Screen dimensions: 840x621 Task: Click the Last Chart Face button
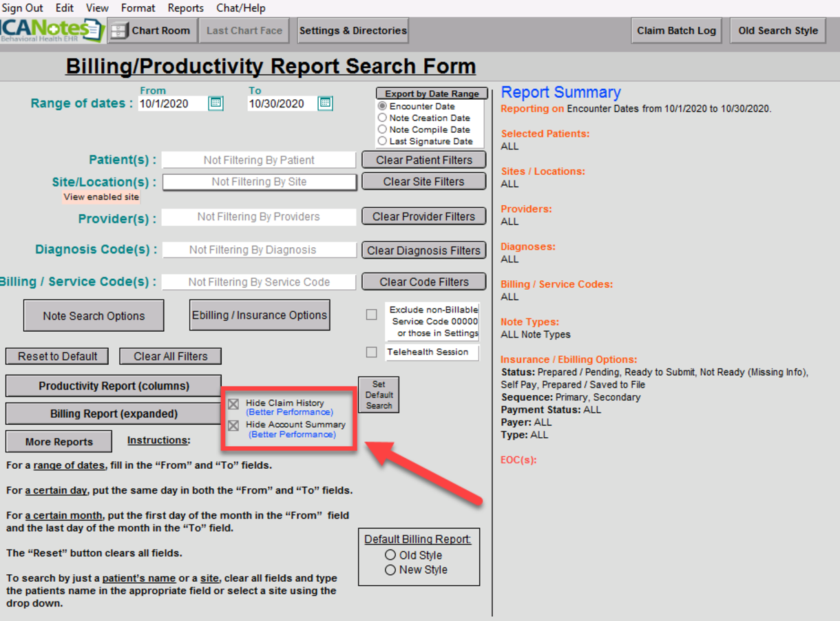(x=244, y=30)
